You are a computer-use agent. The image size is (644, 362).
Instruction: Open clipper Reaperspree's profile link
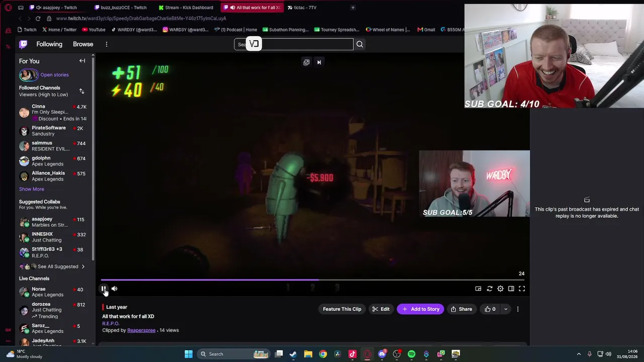[x=141, y=330]
